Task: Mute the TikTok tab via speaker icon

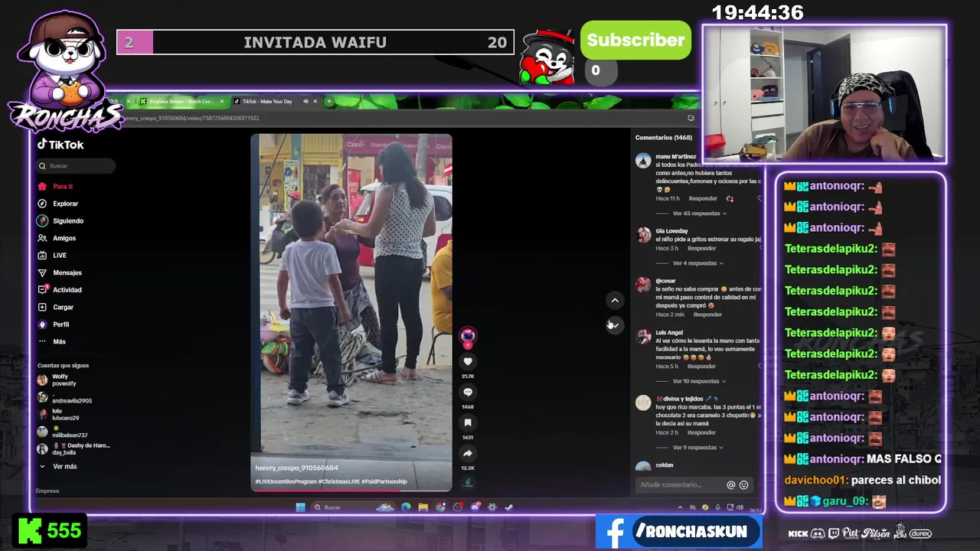Action: click(305, 101)
